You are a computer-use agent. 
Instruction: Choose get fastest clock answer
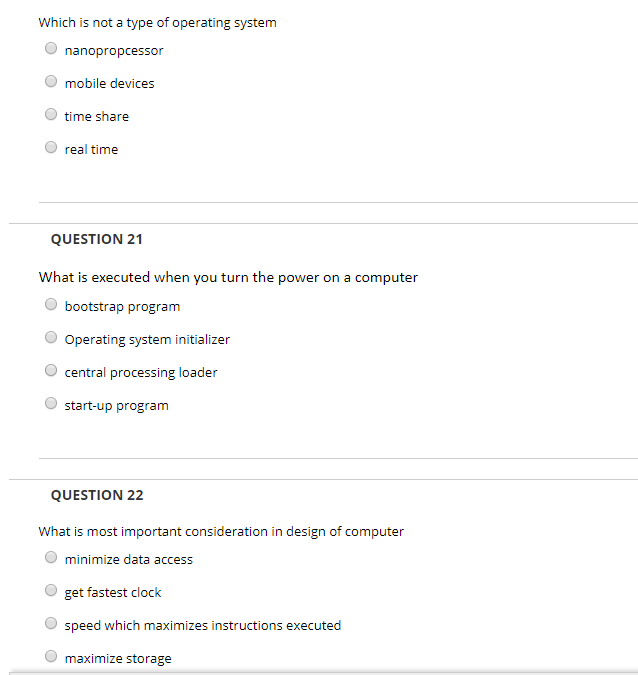pyautogui.click(x=51, y=590)
